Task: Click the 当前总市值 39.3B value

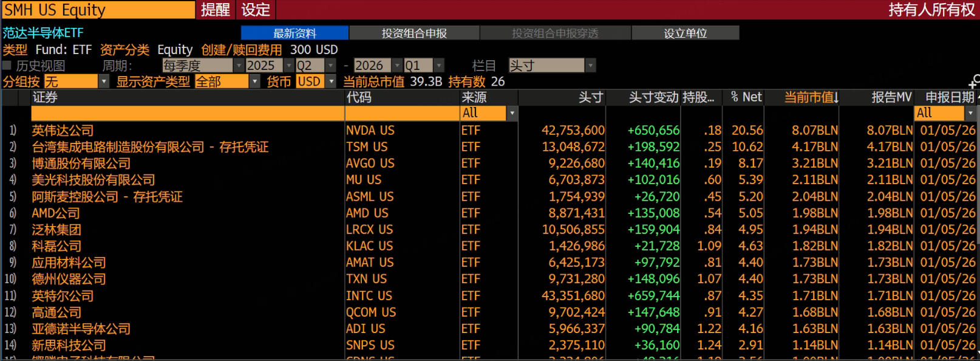Action: [426, 81]
